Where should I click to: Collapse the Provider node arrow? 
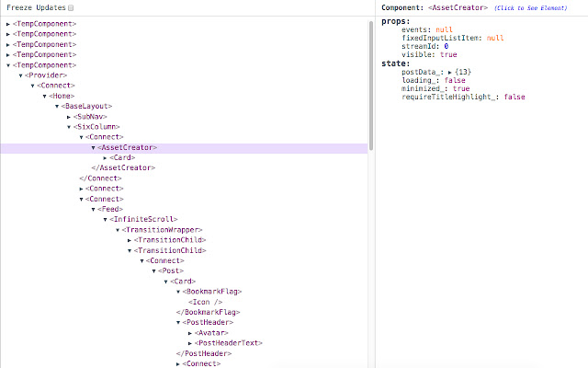point(20,75)
